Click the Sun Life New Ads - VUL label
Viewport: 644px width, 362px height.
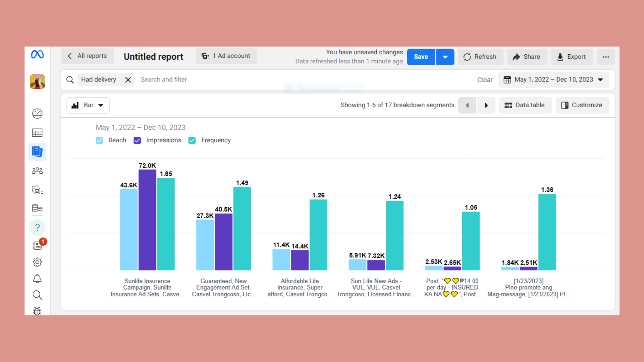[376, 288]
